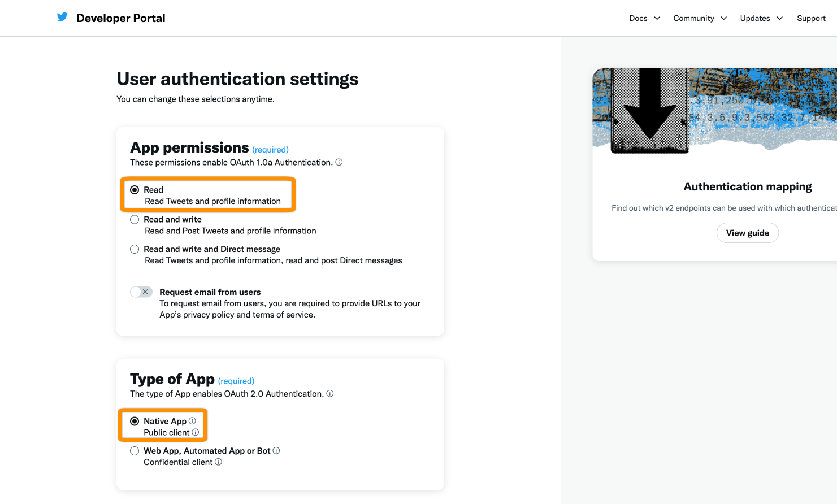The image size is (837, 504).
Task: Select the Read permission radio button
Action: (135, 190)
